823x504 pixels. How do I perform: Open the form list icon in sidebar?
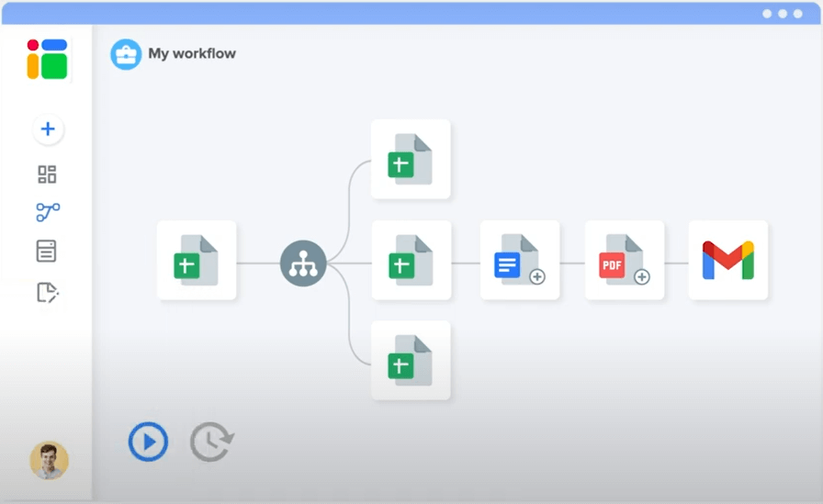click(x=46, y=252)
